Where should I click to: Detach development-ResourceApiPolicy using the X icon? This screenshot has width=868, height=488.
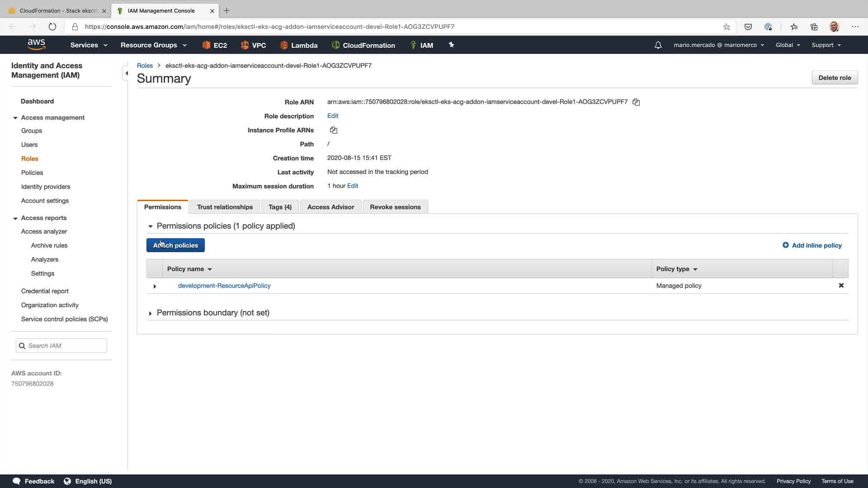click(841, 286)
